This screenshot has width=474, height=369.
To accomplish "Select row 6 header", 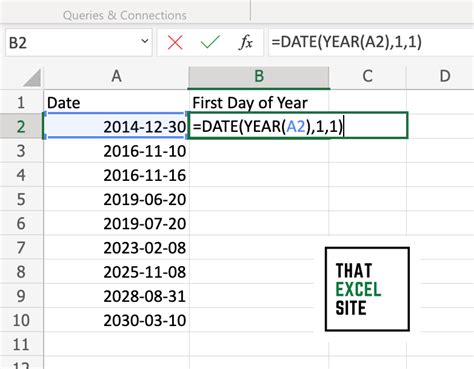I will click(x=21, y=224).
